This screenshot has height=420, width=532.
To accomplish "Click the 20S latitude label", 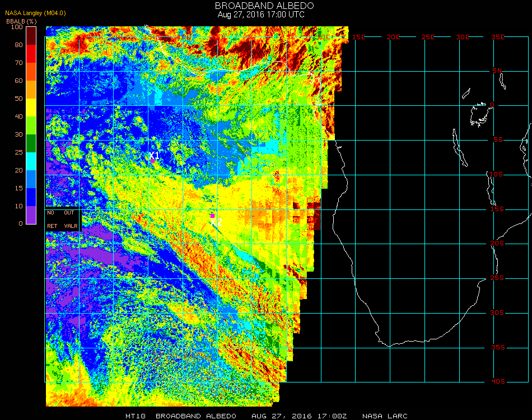I will tap(497, 244).
